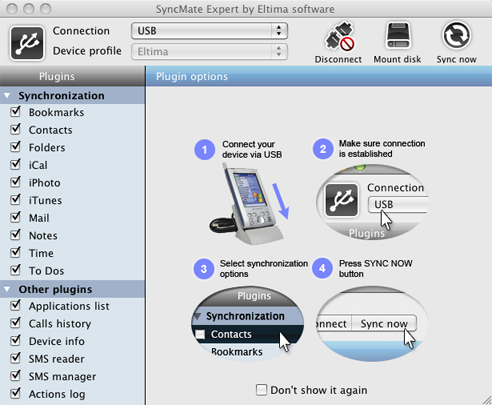
Task: Open the Folders plugin entry
Action: pyautogui.click(x=47, y=148)
